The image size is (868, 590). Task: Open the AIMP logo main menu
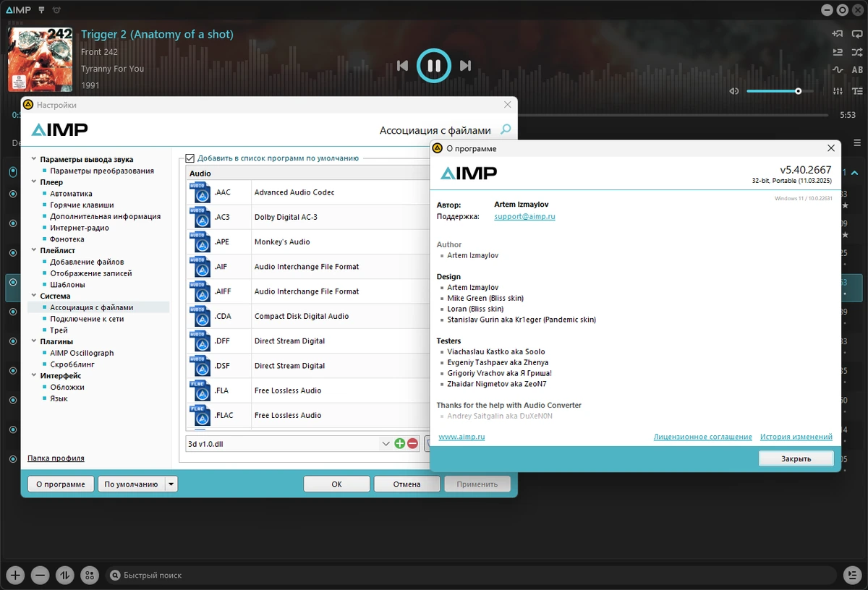point(18,10)
